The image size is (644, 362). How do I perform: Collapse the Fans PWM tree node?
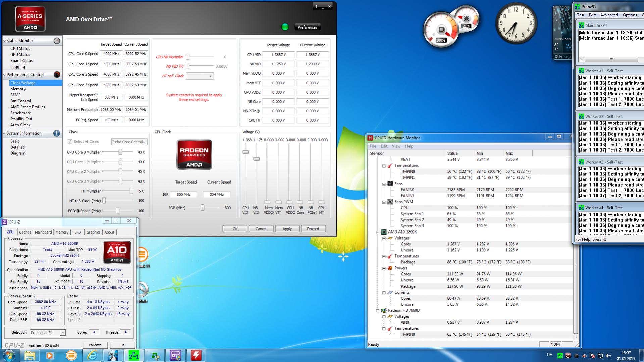point(384,202)
